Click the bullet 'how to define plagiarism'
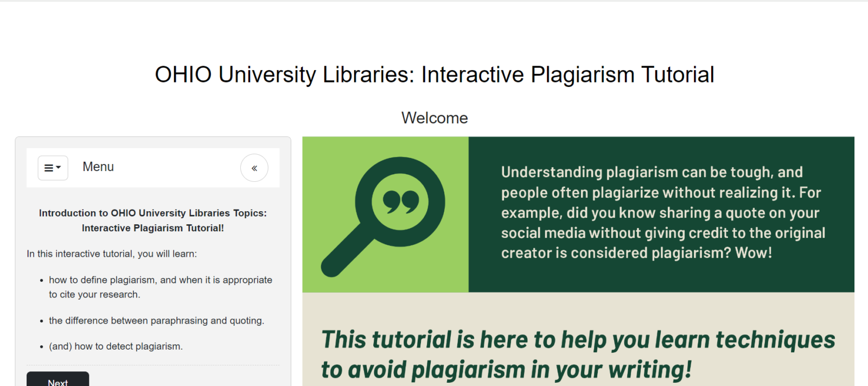The width and height of the screenshot is (868, 386). (161, 287)
